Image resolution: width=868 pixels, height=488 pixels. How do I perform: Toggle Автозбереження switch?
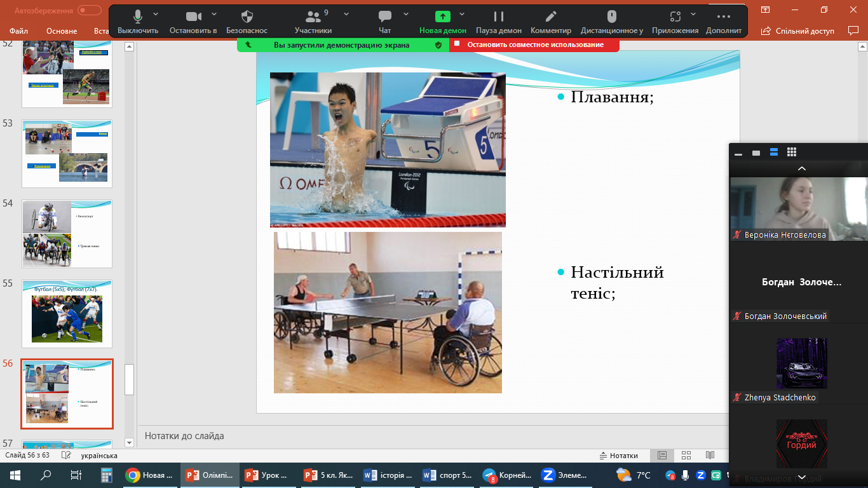[x=90, y=10]
